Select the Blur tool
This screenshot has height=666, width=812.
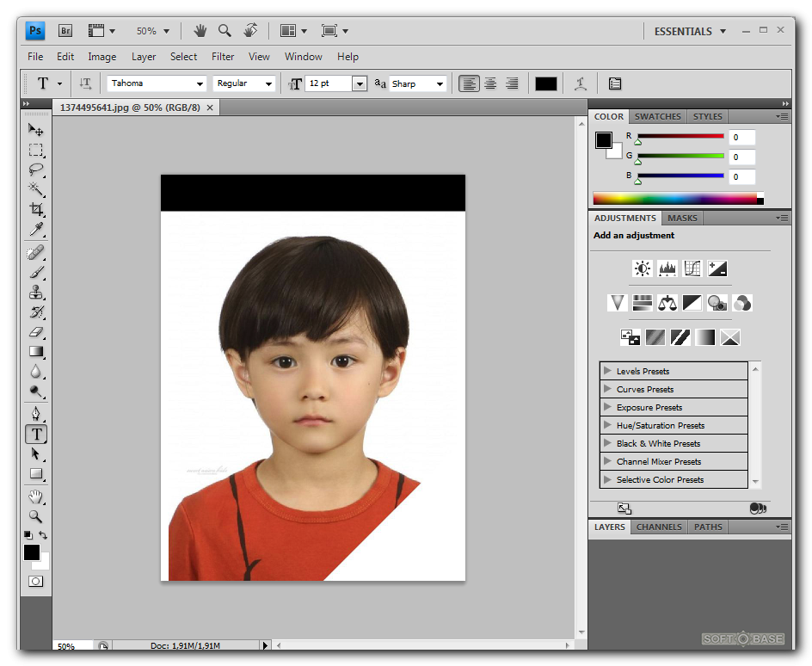[x=36, y=372]
